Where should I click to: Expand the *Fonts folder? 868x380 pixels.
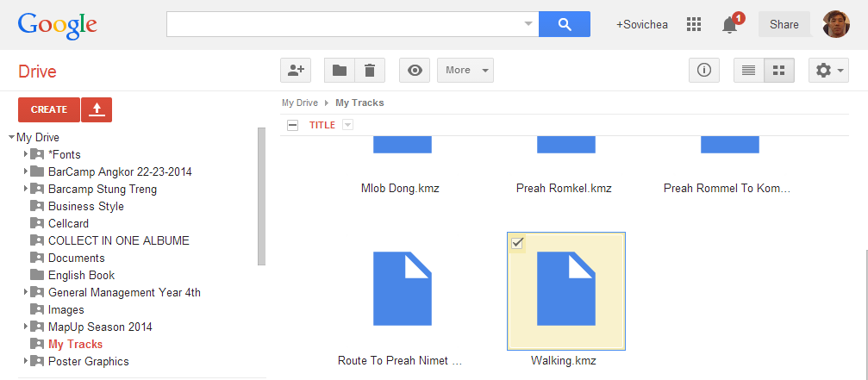26,153
